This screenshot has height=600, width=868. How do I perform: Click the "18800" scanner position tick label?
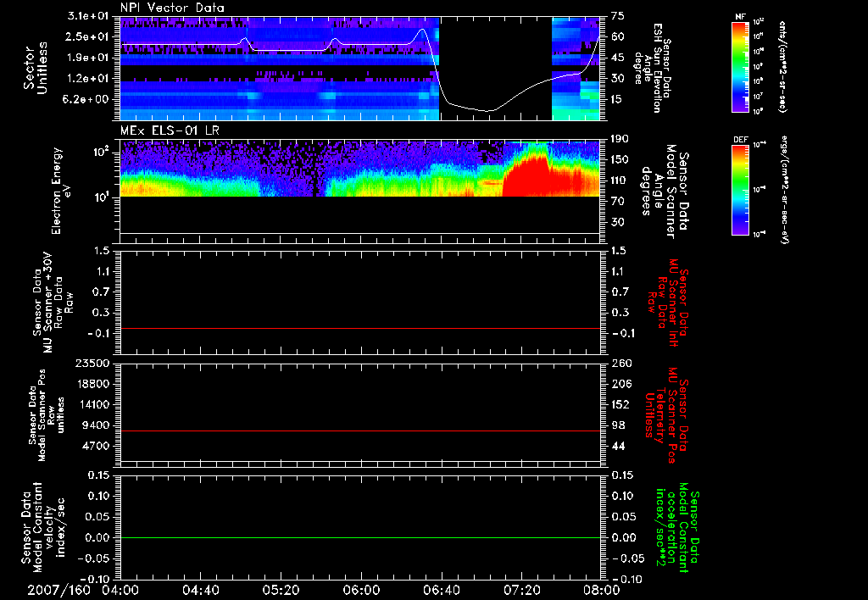[94, 384]
